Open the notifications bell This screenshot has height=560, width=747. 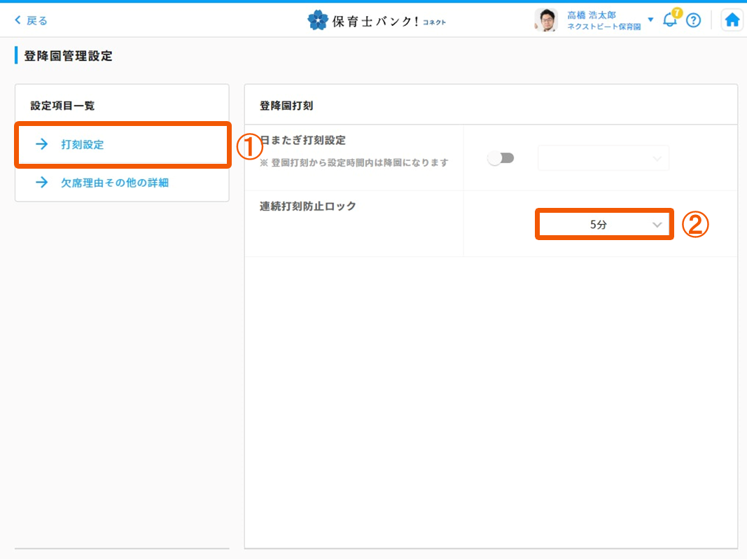669,20
